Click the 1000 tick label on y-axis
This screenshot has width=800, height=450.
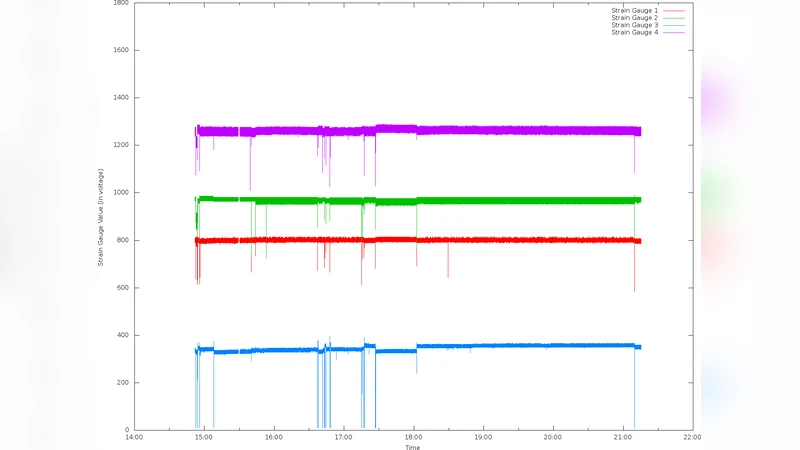pos(119,193)
